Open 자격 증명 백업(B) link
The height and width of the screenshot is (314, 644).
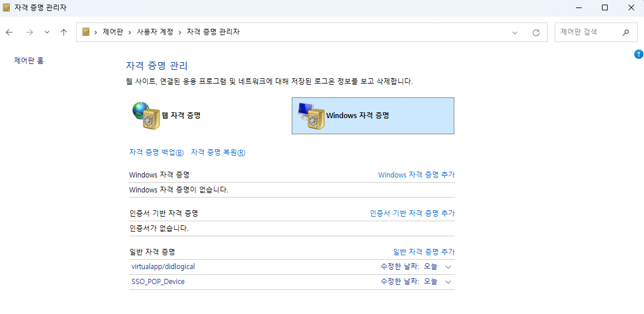pyautogui.click(x=157, y=152)
